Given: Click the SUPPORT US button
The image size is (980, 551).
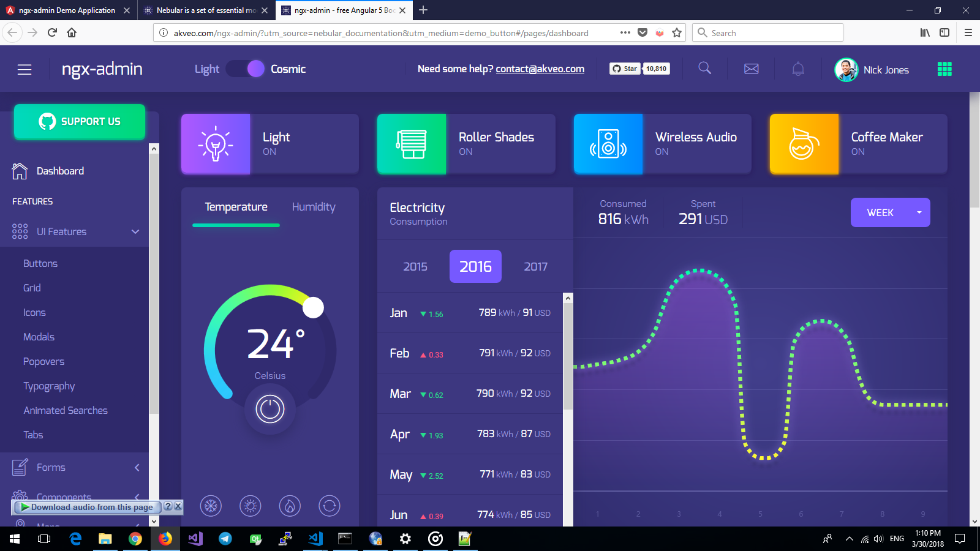Looking at the screenshot, I should 79,121.
